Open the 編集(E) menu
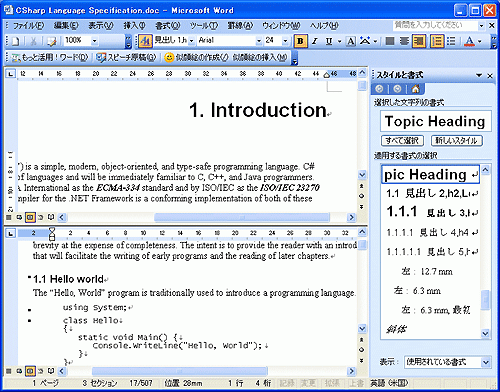 tap(66, 25)
